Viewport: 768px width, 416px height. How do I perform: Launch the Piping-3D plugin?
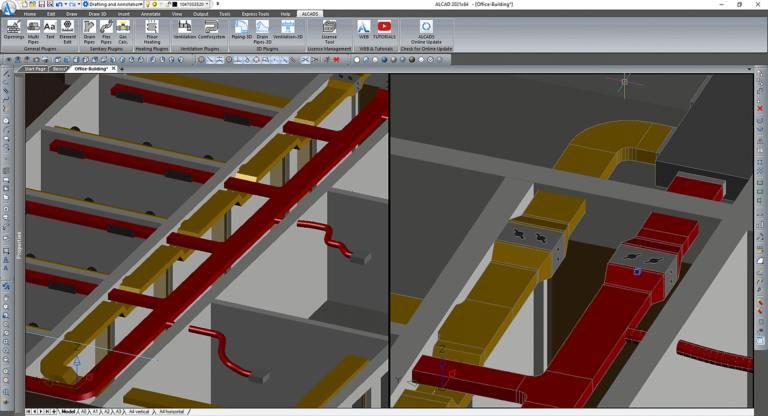[241, 29]
